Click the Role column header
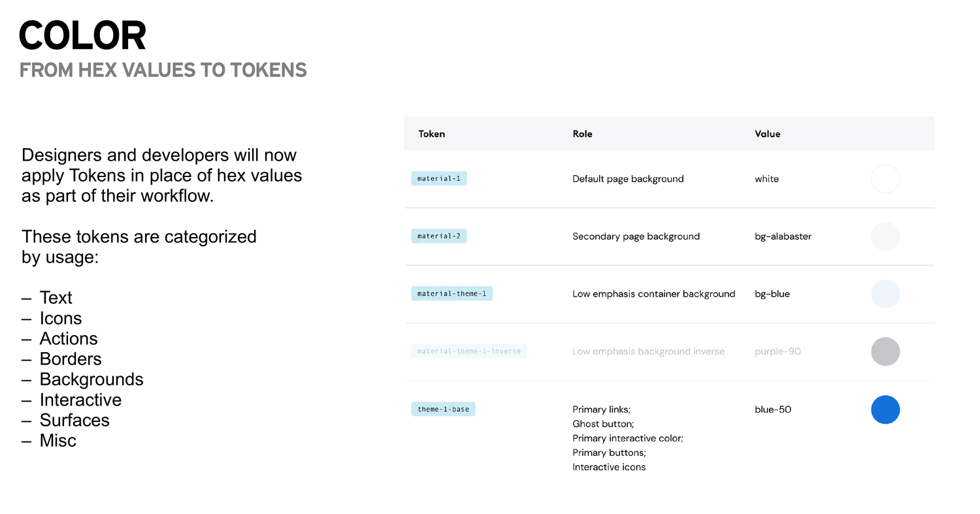Screen dimensions: 980x514 (582, 134)
